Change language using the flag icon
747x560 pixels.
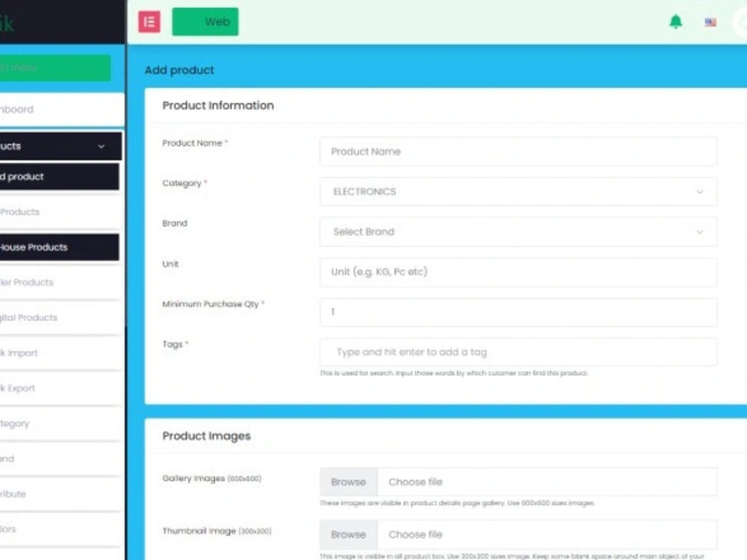click(x=710, y=22)
